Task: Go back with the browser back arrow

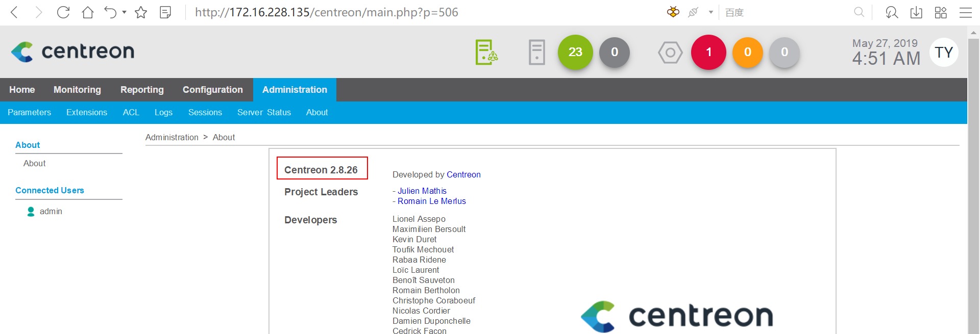Action: click(x=15, y=12)
